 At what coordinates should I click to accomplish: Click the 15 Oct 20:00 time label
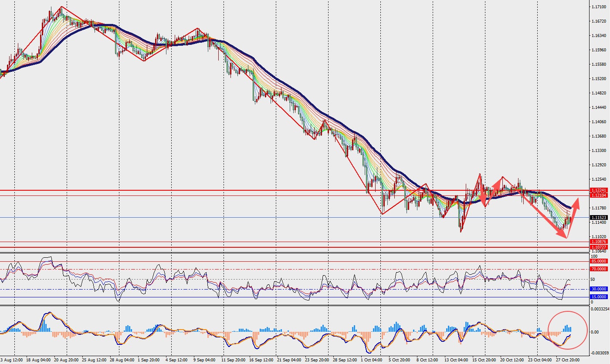[484, 360]
